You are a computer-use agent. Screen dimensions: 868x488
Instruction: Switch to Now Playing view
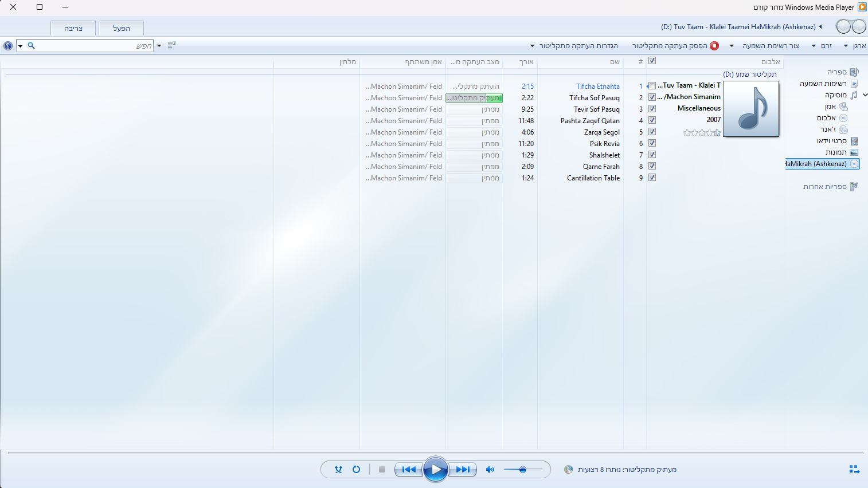pyautogui.click(x=854, y=470)
